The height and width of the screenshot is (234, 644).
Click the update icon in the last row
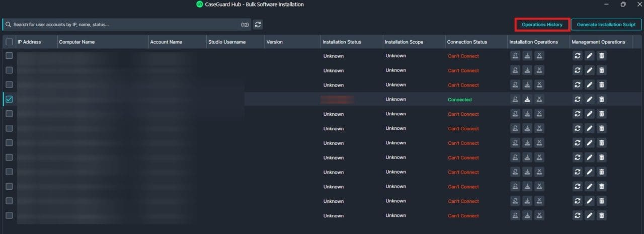click(515, 215)
